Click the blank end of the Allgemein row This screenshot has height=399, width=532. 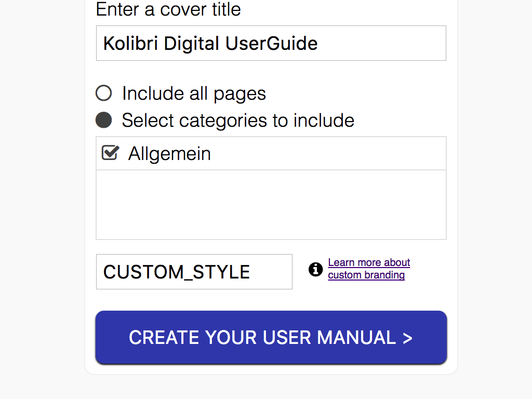364,154
